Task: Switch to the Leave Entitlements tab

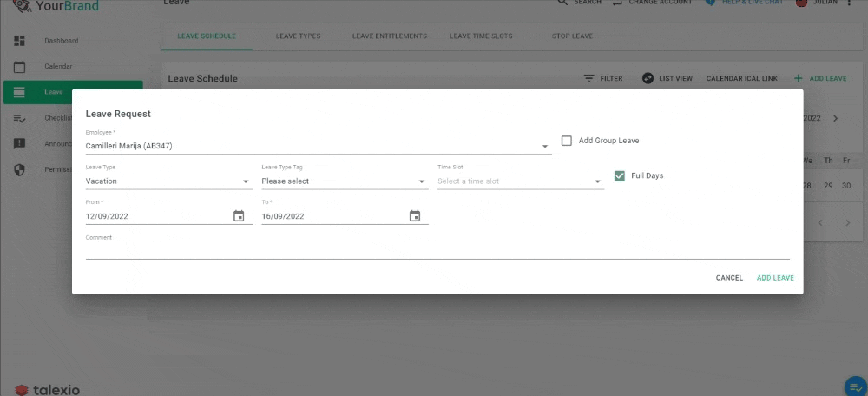Action: (390, 36)
